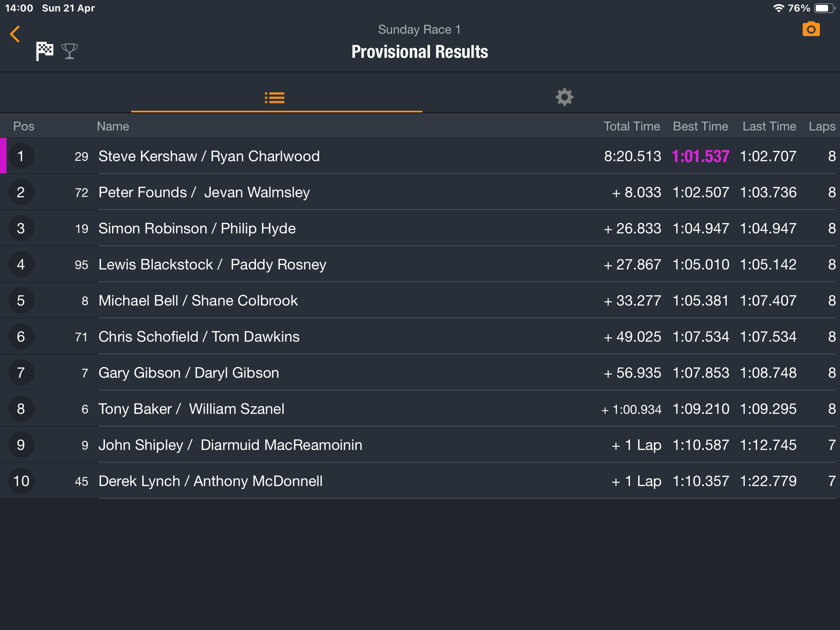Open Peter Founds / Jevan Walmsley entry
Image resolution: width=840 pixels, height=630 pixels.
click(204, 192)
